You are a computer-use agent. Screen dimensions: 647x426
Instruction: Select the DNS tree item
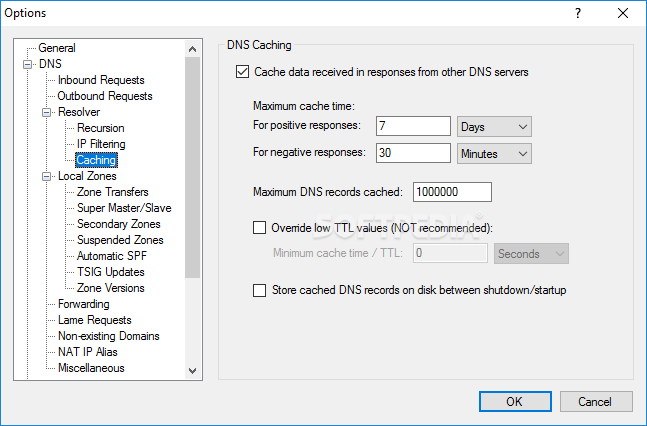pyautogui.click(x=50, y=64)
